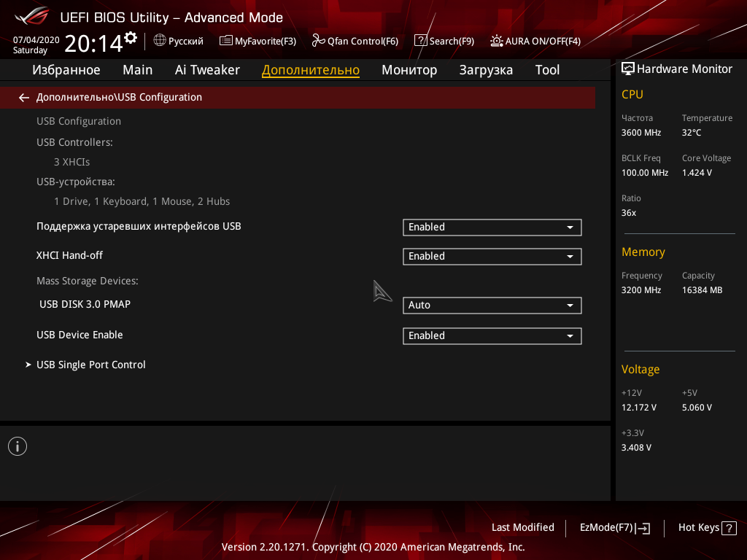
Task: Open the Tool tab
Action: coord(547,70)
